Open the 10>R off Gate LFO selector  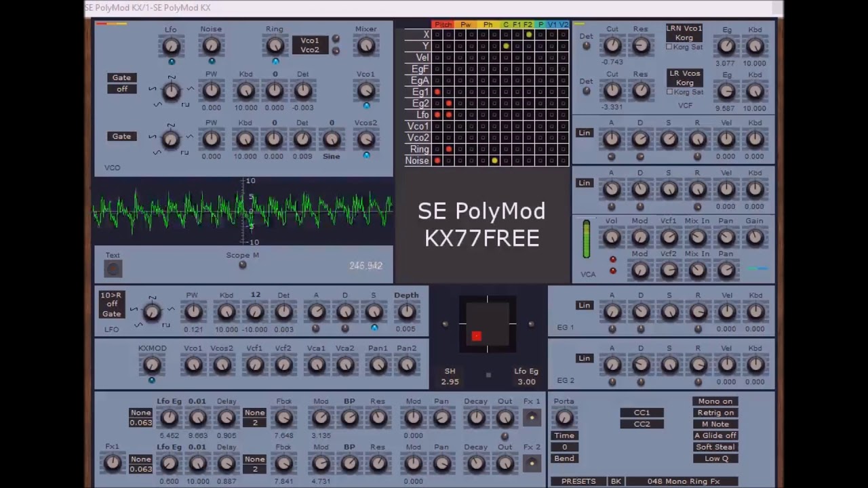pos(111,304)
